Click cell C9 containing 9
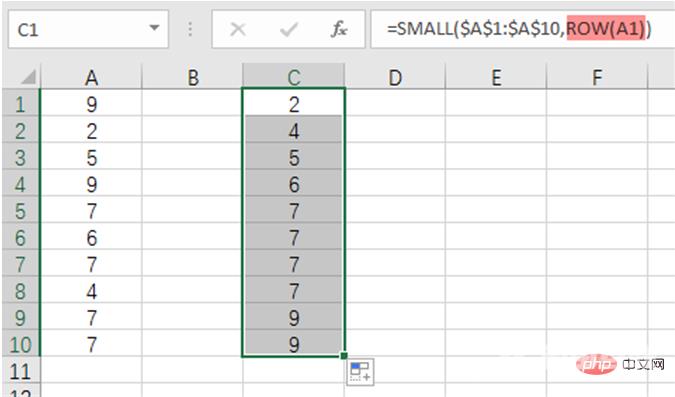The height and width of the screenshot is (397, 675). [294, 316]
